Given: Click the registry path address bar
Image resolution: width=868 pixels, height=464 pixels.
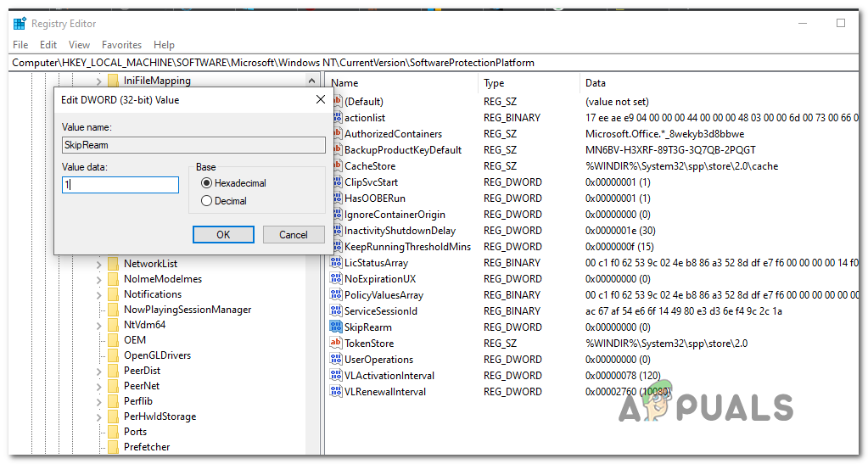Looking at the screenshot, I should [x=434, y=63].
